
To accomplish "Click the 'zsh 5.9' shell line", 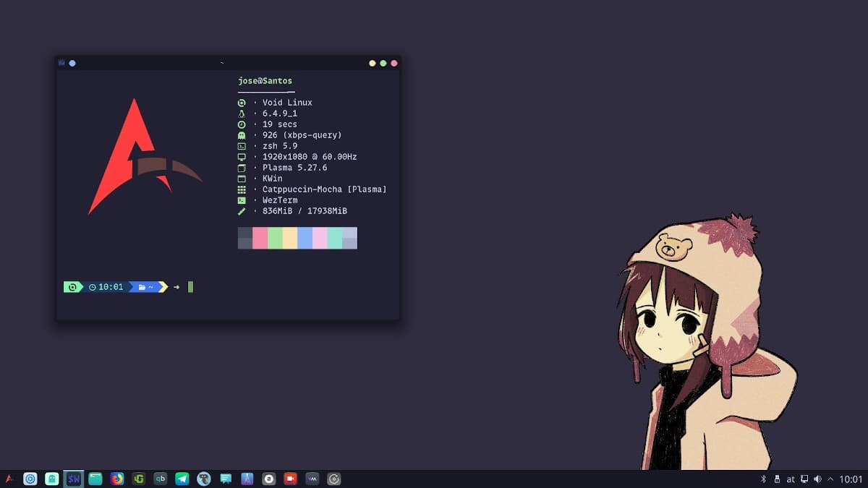I will click(280, 146).
